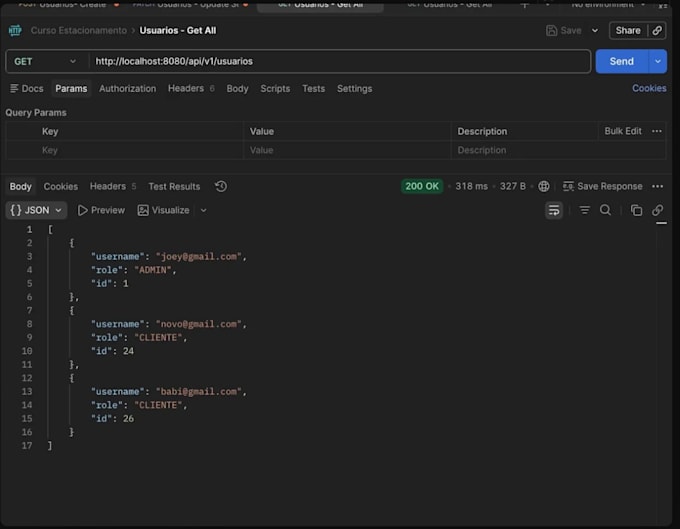Click the copy link icon beside Share

tap(657, 30)
